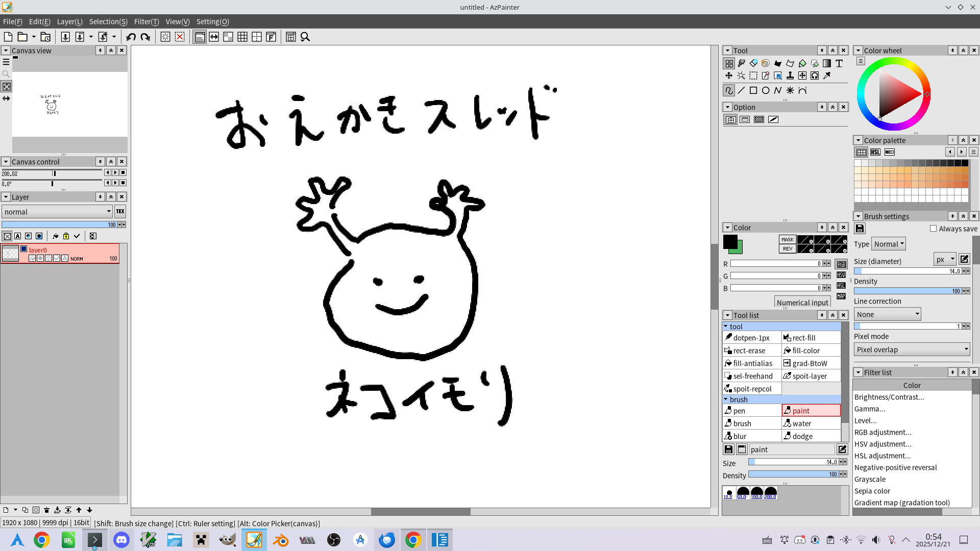Toggle the TEX button on the Layer panel
Viewport: 980px width, 551px height.
[120, 211]
